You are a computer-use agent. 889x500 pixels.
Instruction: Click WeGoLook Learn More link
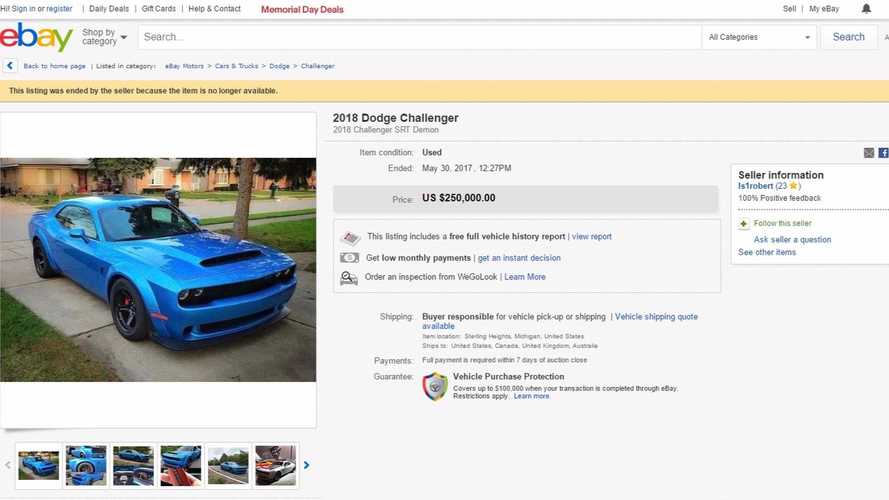pyautogui.click(x=525, y=277)
